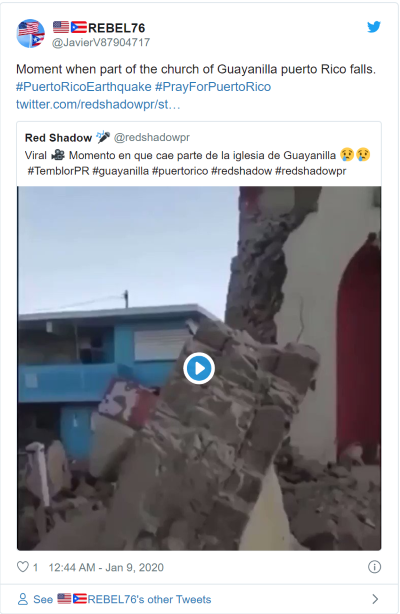Click the video thumbnail of collapsed wall
The width and height of the screenshot is (400, 614).
(199, 368)
